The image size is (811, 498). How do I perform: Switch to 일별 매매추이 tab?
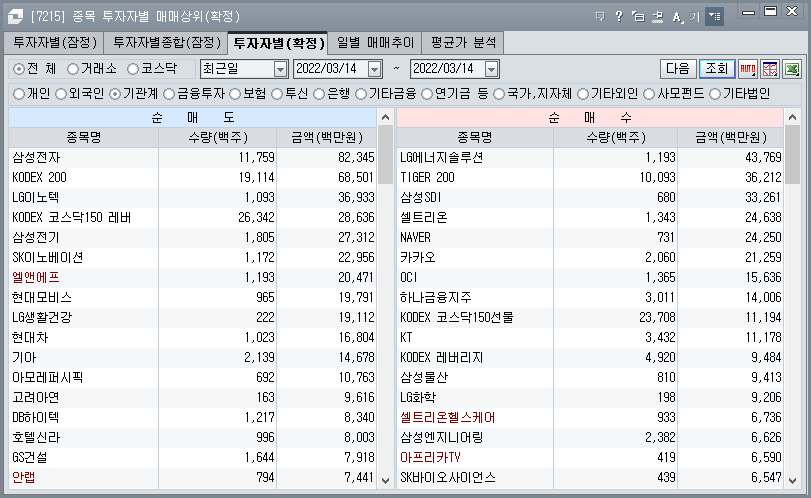[x=375, y=43]
